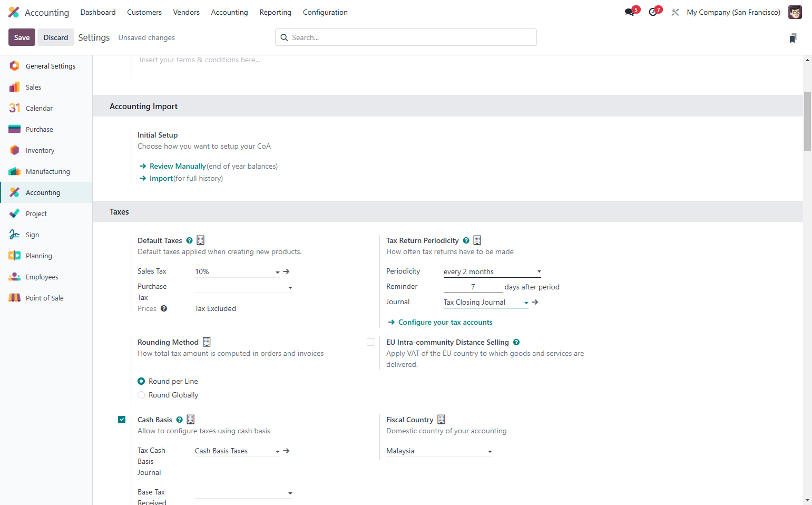Open Tax Closing Journal via arrow icon
The width and height of the screenshot is (812, 505).
535,302
